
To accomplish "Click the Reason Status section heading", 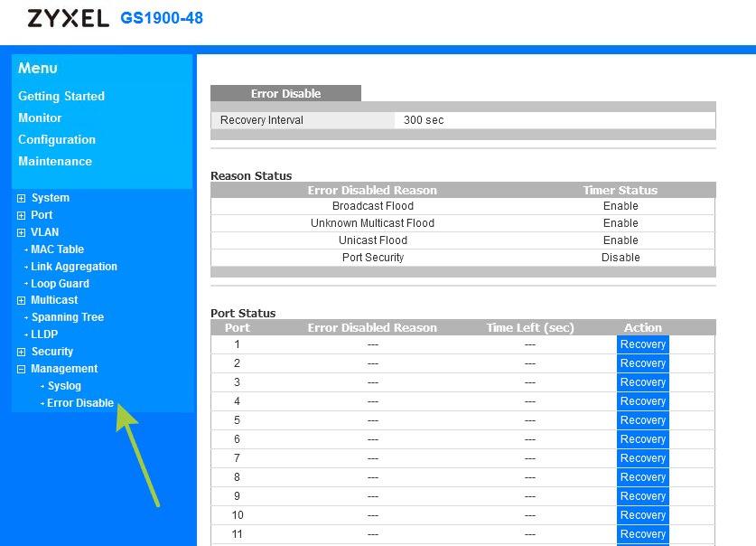I will point(251,175).
